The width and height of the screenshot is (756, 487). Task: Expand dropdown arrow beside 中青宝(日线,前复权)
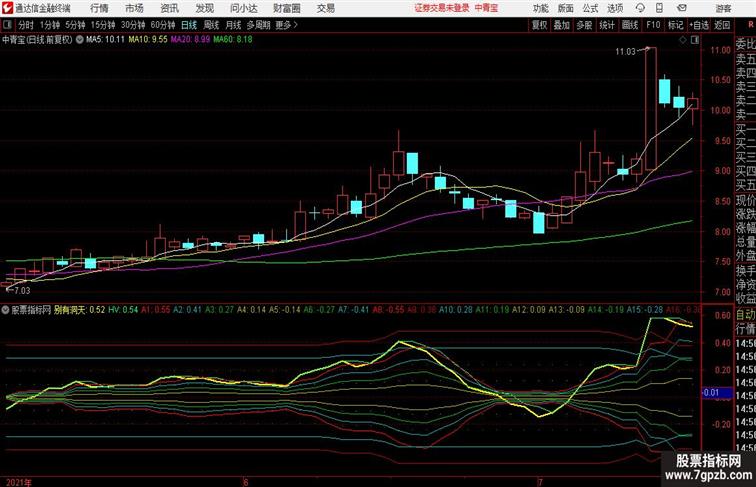[x=80, y=40]
